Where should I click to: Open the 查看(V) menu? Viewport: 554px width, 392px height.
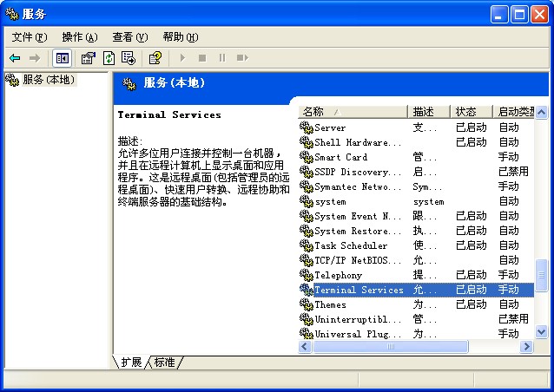[x=130, y=37]
